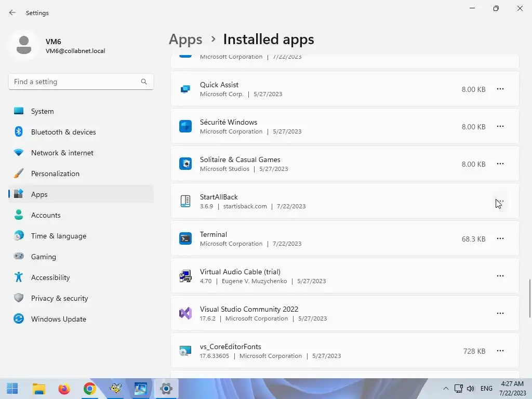Launch Google Chrome from the taskbar

89,389
